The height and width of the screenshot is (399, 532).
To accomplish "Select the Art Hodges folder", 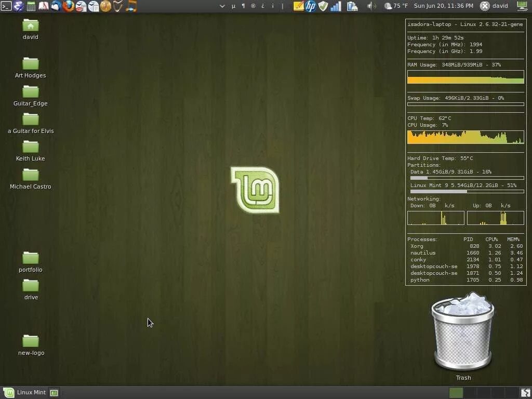I will (31, 68).
